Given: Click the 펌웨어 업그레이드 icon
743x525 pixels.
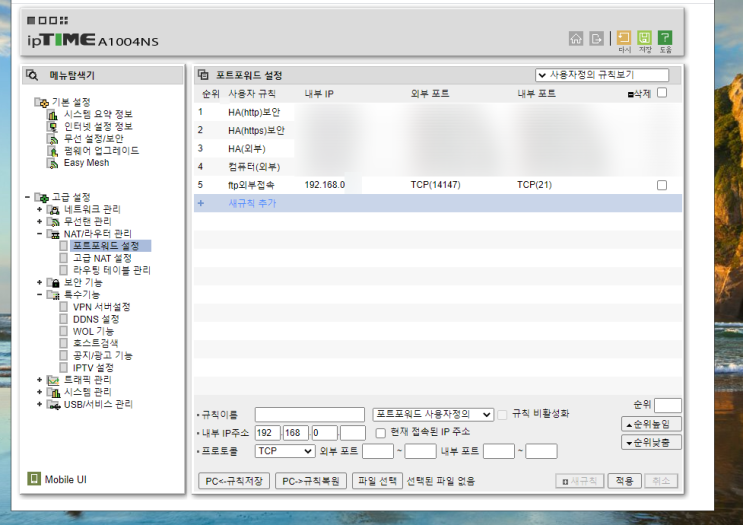Looking at the screenshot, I should click(52, 151).
